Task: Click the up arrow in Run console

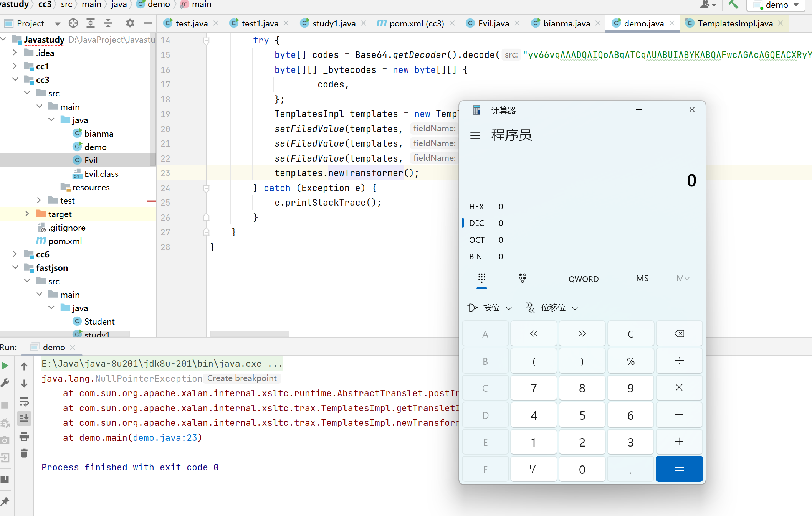Action: [x=24, y=366]
